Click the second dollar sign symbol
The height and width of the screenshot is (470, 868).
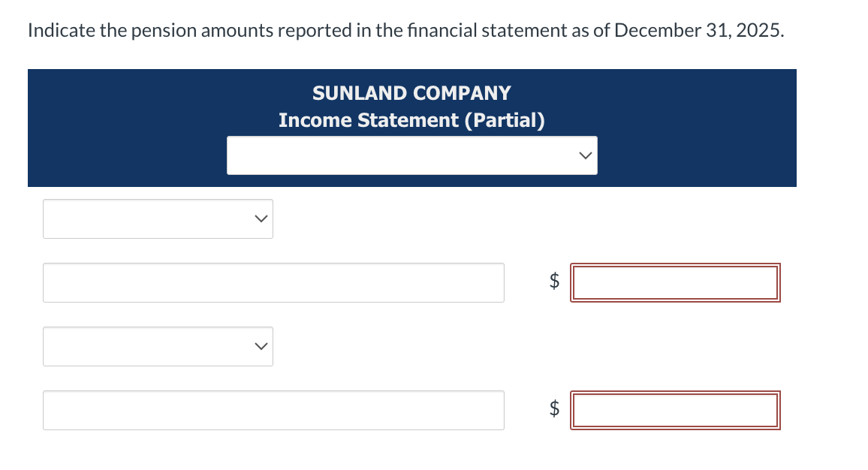tap(555, 409)
